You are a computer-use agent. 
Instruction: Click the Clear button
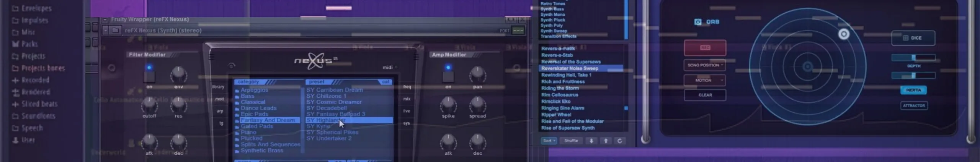[x=705, y=95]
